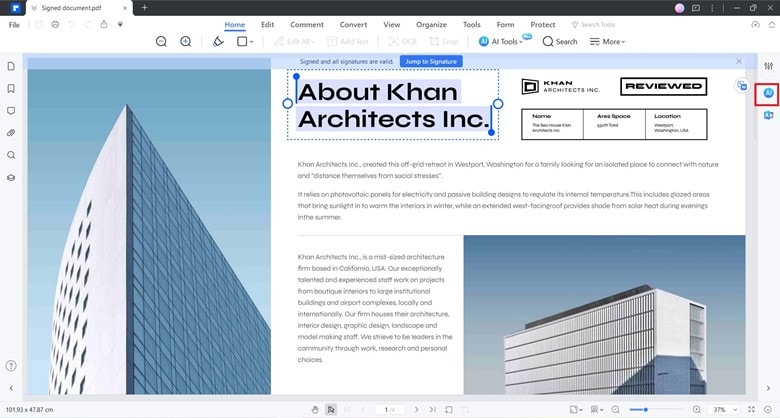The width and height of the screenshot is (780, 418).
Task: Open the page layout view dropdown
Action: (596, 410)
